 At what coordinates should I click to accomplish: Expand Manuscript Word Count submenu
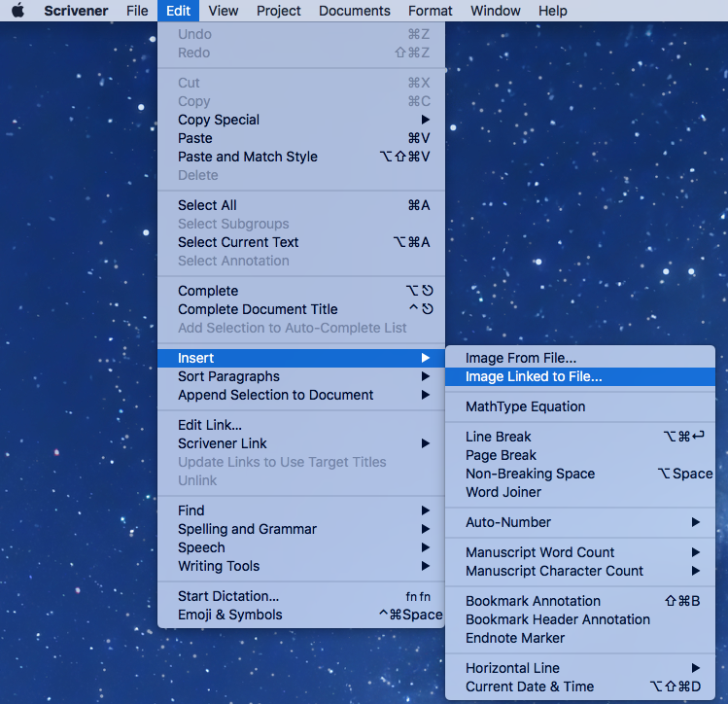click(580, 552)
